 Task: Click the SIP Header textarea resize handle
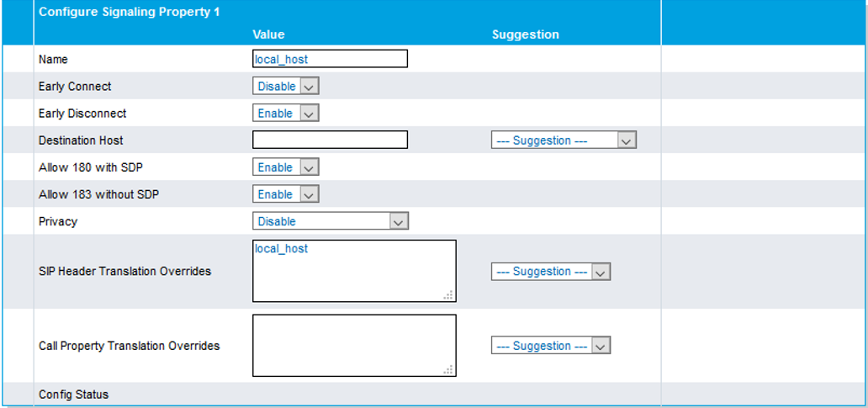(x=449, y=295)
